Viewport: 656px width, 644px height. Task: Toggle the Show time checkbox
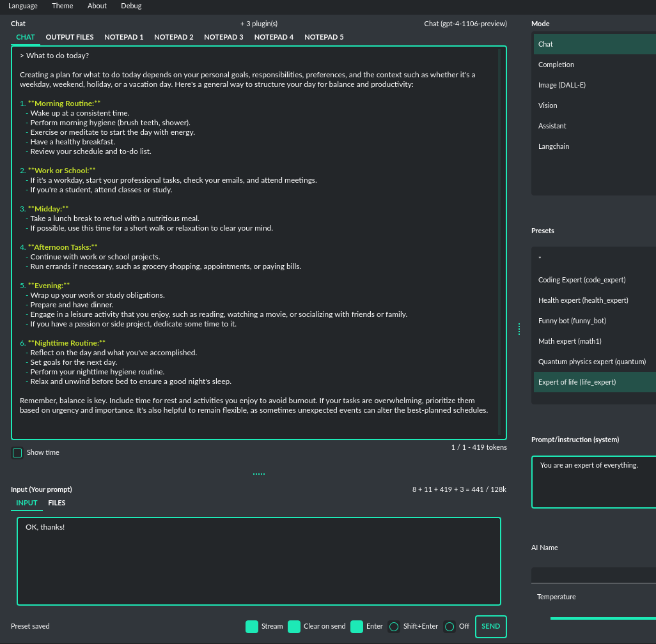17,452
